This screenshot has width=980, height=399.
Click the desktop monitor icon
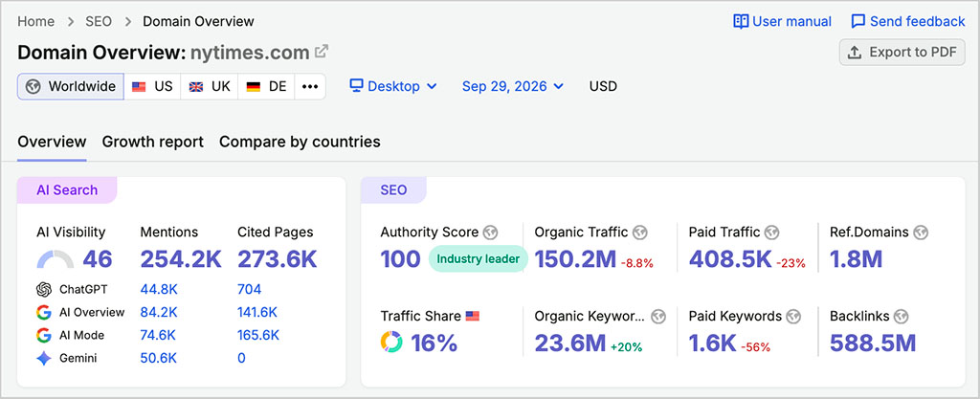[x=356, y=85]
